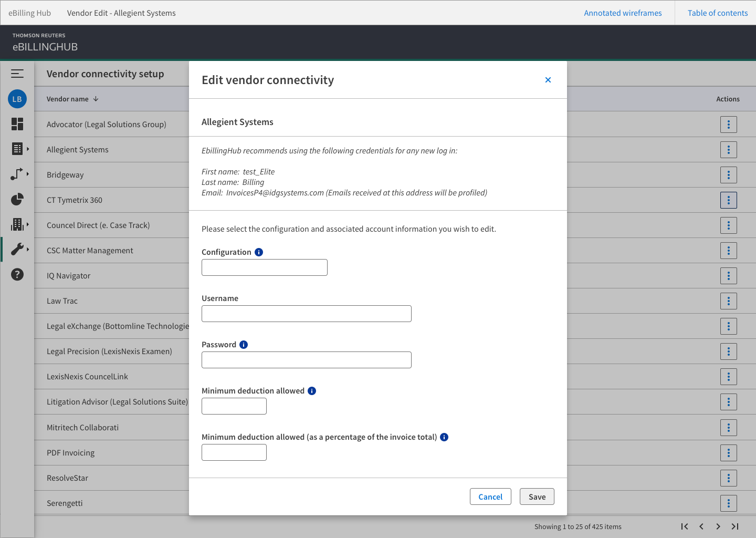Open actions menu for Allegient Systems row
Image resolution: width=756 pixels, height=538 pixels.
point(729,150)
